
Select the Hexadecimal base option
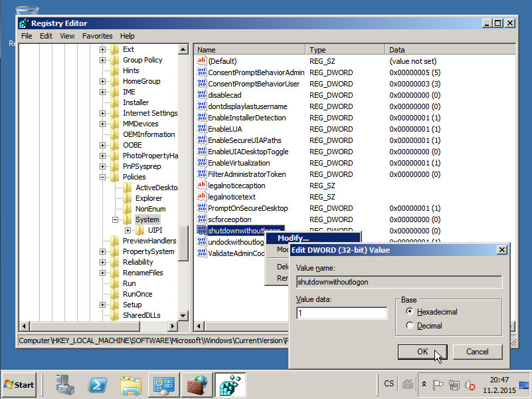pos(409,311)
